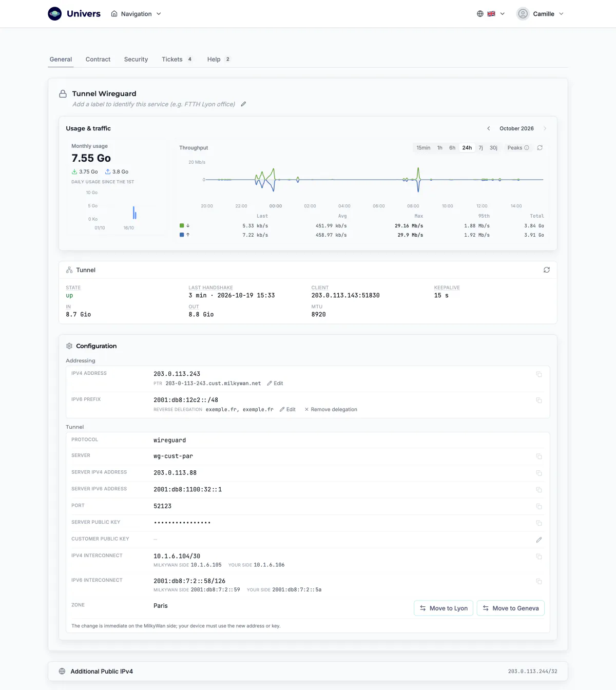Select the 30j throughput range

493,148
